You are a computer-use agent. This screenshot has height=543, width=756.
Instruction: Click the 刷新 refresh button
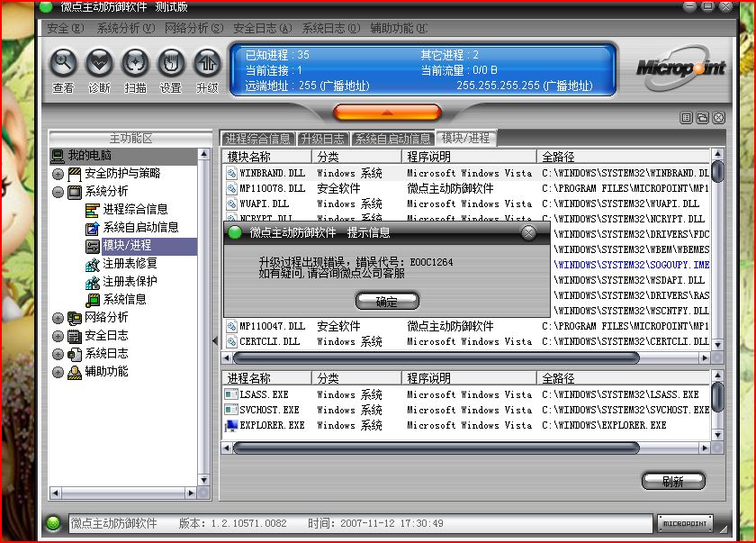673,481
